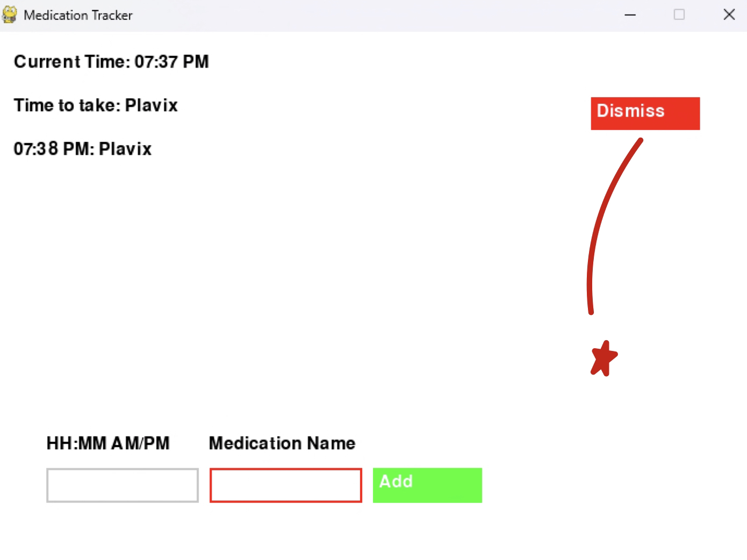Image resolution: width=747 pixels, height=560 pixels.
Task: Click the 'HH:MM AM/PM' field label
Action: click(108, 443)
